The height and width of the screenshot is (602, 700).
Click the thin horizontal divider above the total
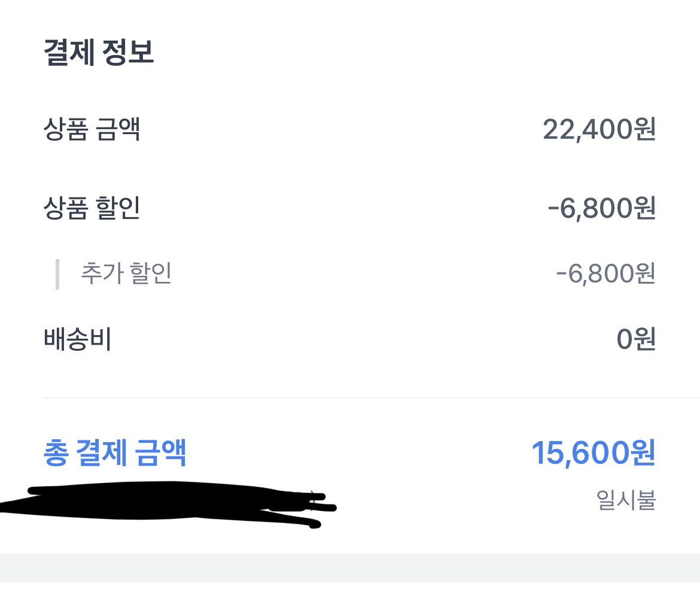pyautogui.click(x=372, y=397)
